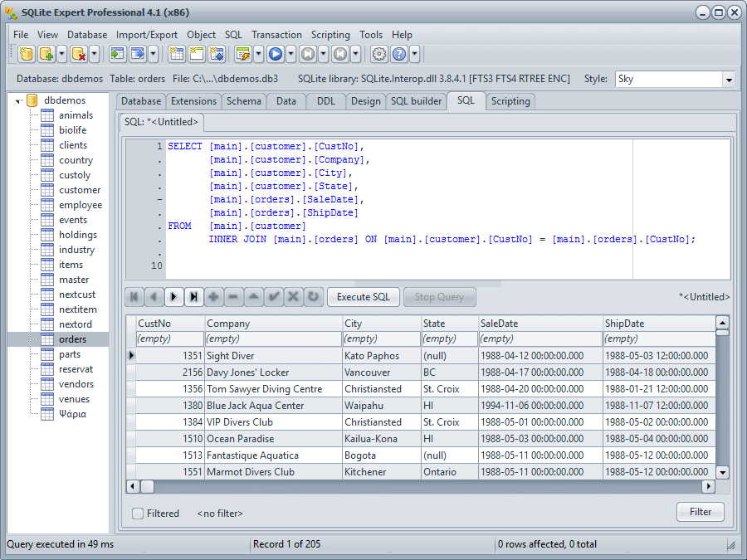Image resolution: width=747 pixels, height=560 pixels.
Task: Select the SQL: *<Untitled> query tab
Action: pos(161,122)
